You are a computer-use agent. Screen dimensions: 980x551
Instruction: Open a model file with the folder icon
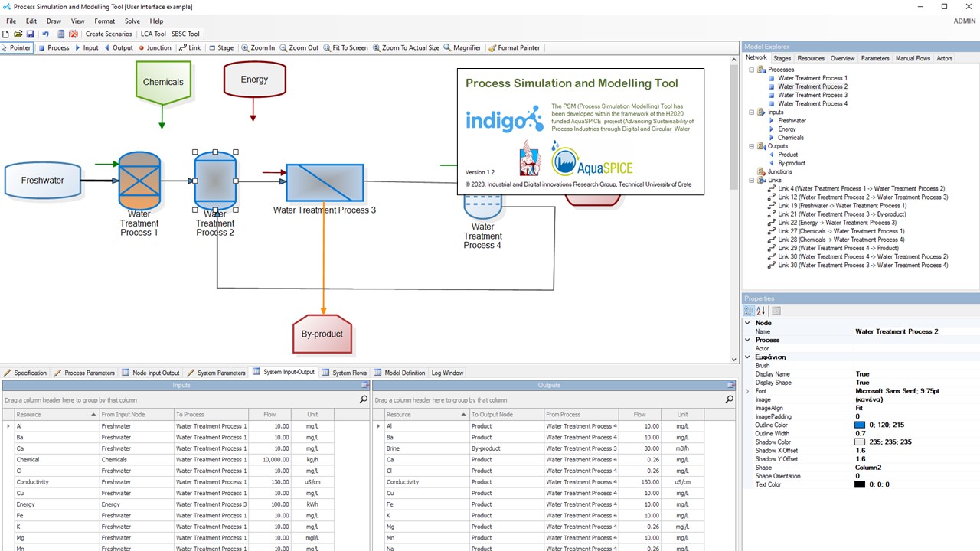18,34
